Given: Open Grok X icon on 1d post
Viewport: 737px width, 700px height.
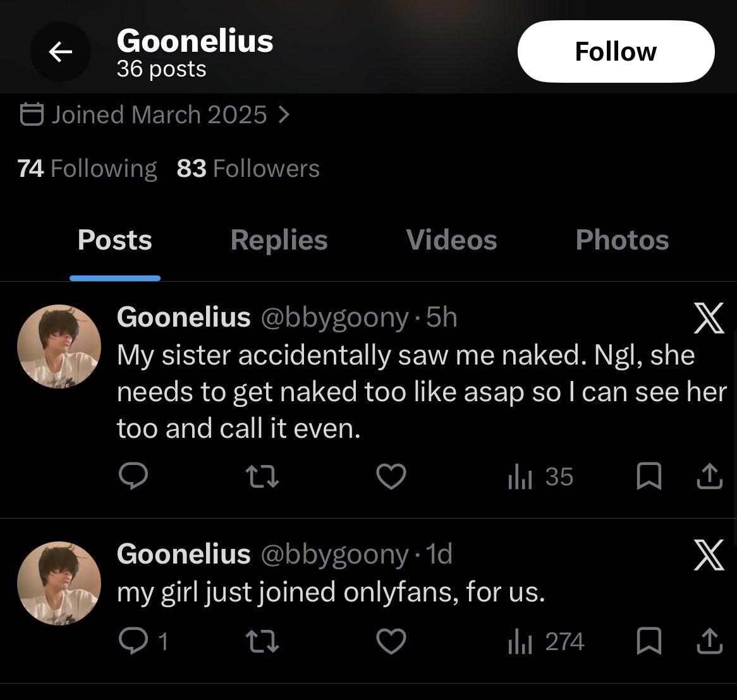Looking at the screenshot, I should (709, 555).
